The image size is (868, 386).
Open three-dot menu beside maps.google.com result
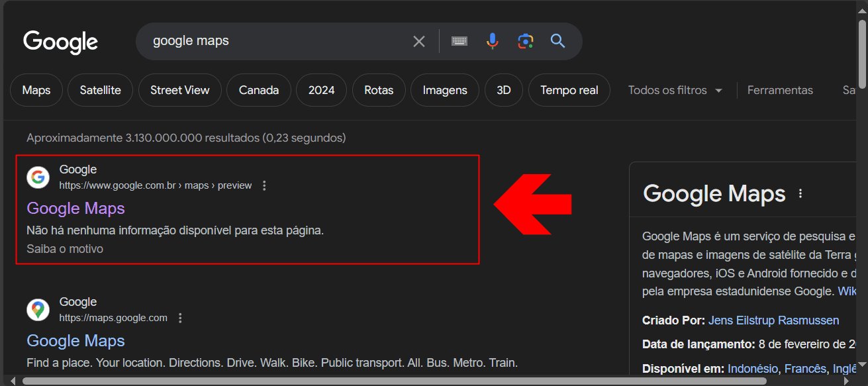[180, 318]
